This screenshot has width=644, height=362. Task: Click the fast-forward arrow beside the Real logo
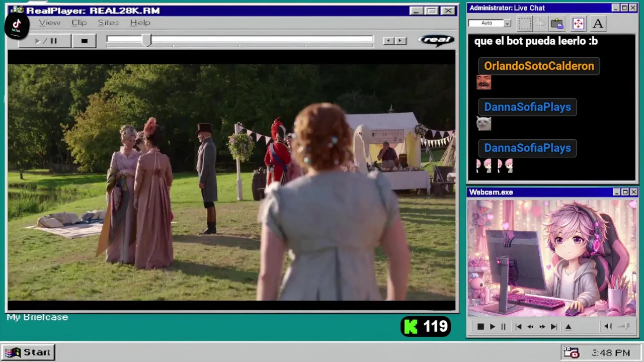(x=400, y=41)
